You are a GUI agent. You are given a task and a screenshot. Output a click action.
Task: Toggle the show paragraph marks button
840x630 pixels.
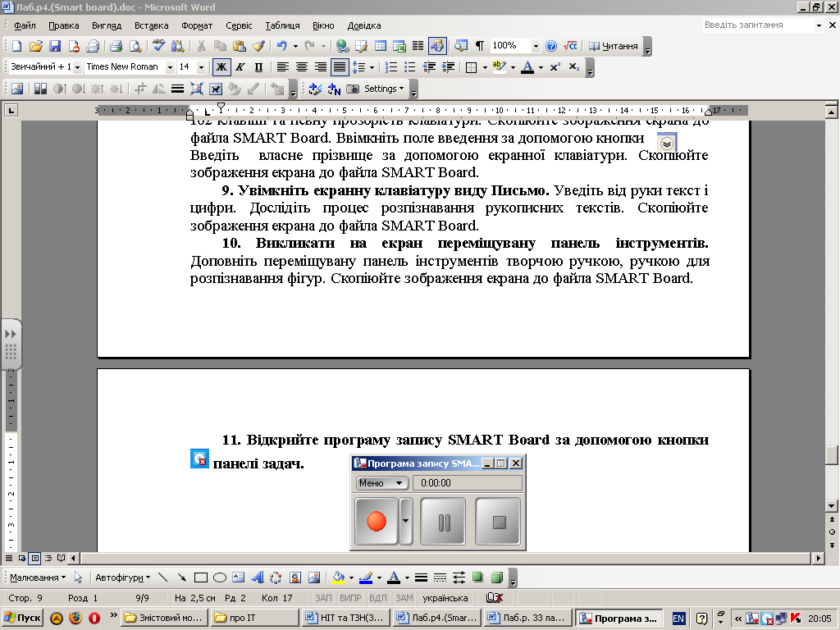coord(479,46)
